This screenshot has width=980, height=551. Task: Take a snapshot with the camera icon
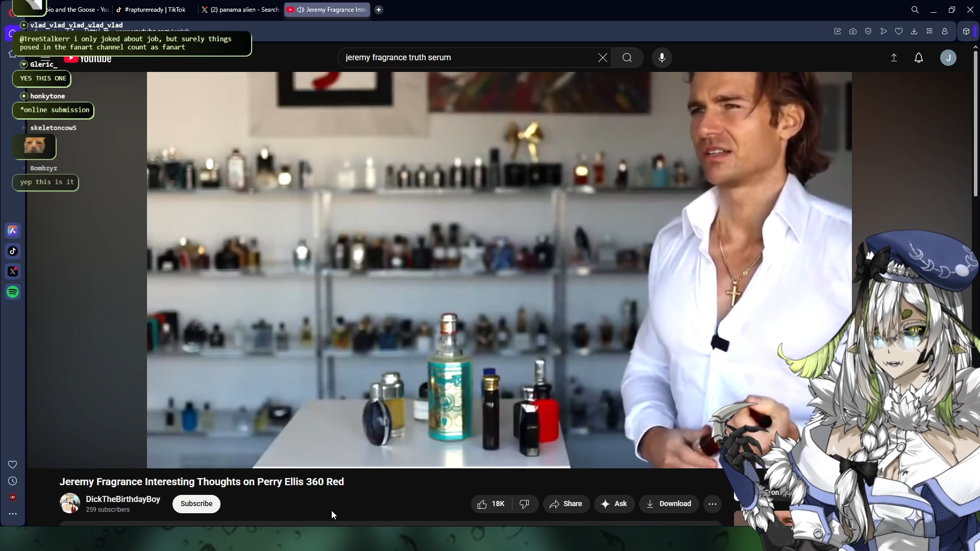coord(853,31)
